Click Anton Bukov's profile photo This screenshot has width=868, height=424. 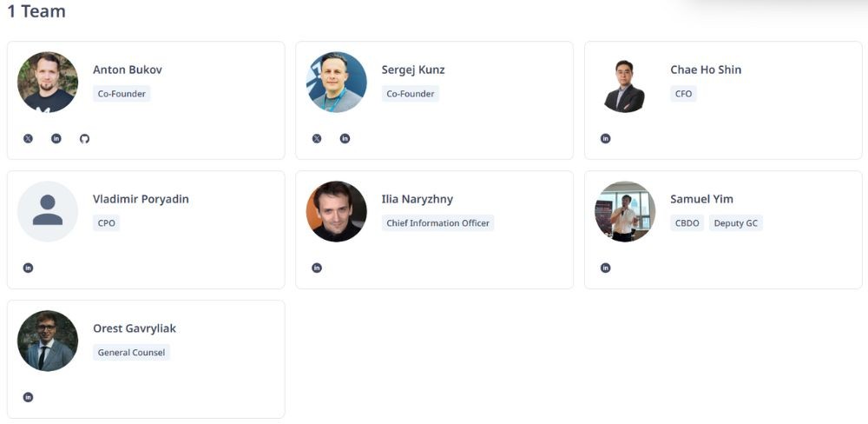pyautogui.click(x=48, y=82)
